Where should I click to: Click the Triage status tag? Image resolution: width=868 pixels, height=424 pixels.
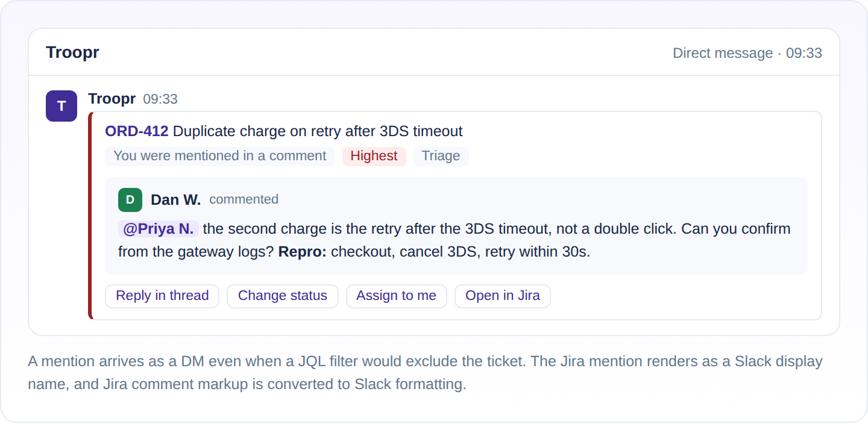click(441, 156)
